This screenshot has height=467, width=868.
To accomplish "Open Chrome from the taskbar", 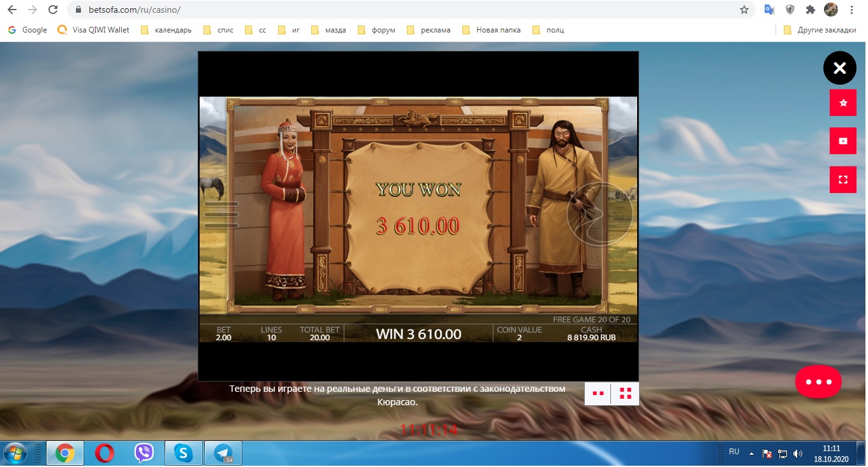I will 64,453.
